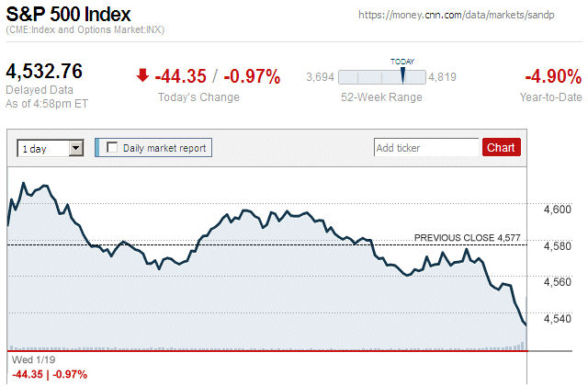Click the TODAY marker on the 52-week range

402,74
